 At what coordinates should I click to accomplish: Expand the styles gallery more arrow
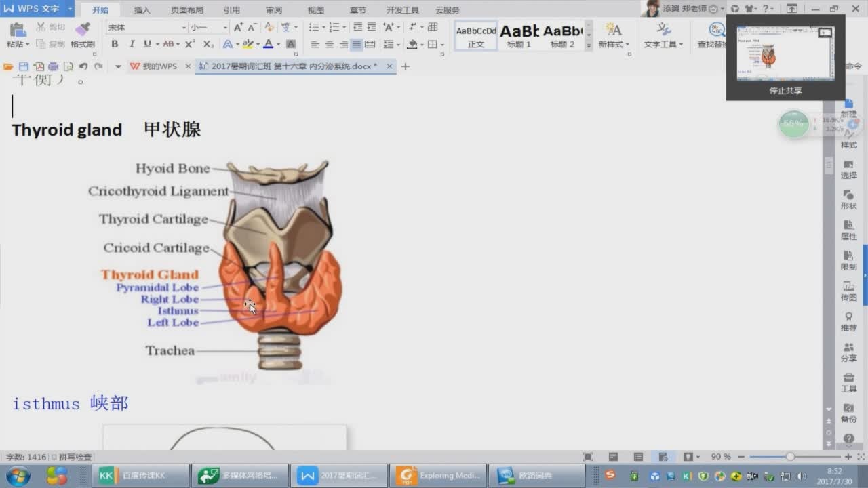coord(589,45)
